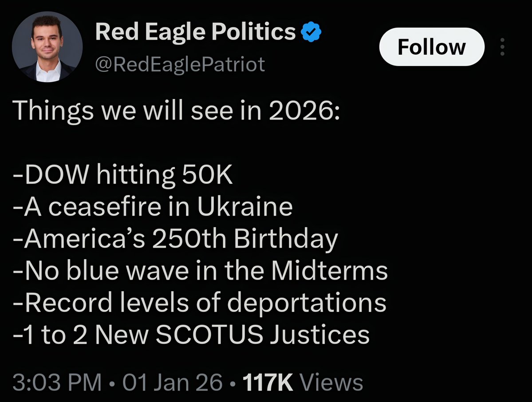Click the word Ukraine in the post
The image size is (532, 402).
click(244, 207)
